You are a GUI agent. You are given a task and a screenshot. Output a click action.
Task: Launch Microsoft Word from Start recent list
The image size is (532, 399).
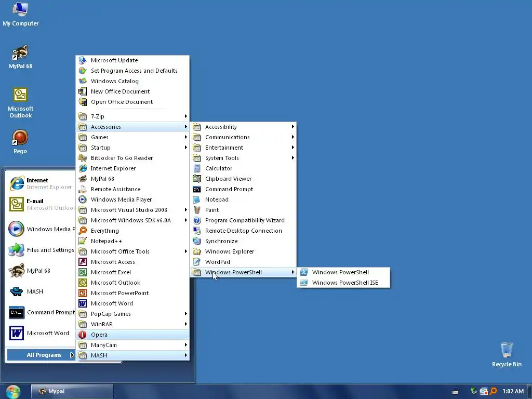pyautogui.click(x=41, y=333)
